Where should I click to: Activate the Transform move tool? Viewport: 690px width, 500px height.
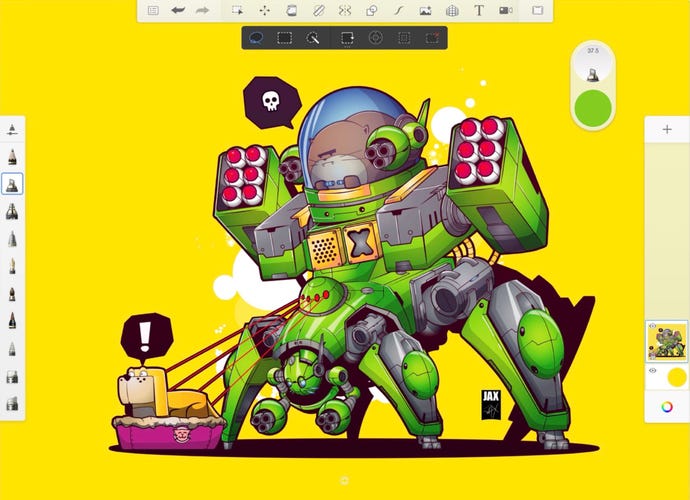[x=264, y=10]
